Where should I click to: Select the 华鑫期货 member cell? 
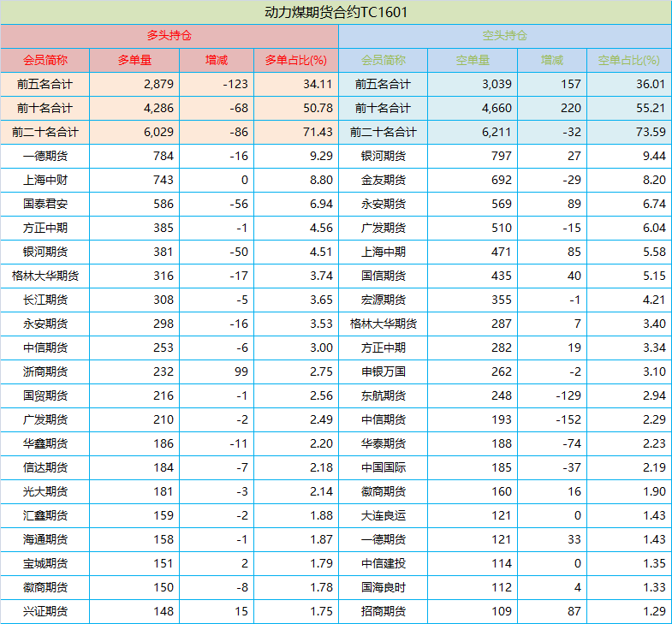[45, 444]
